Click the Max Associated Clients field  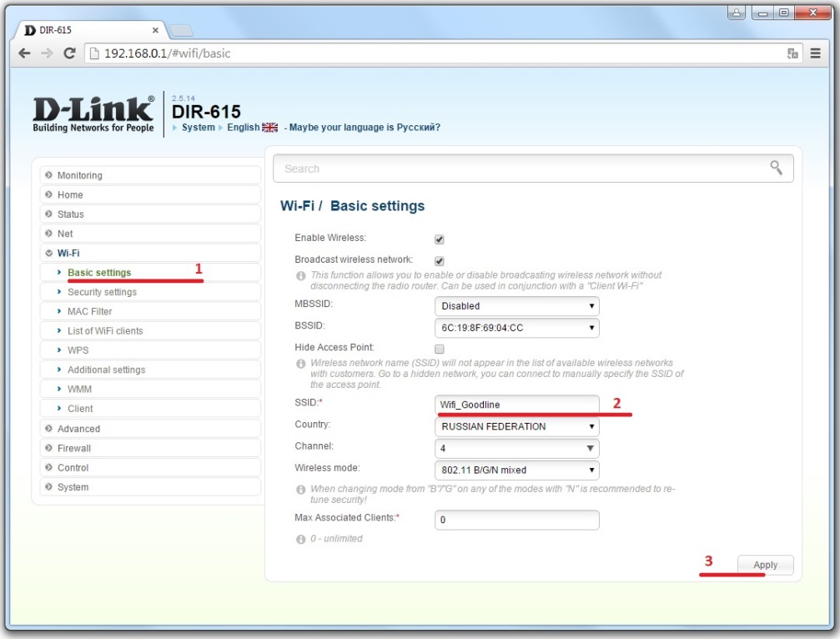click(517, 520)
